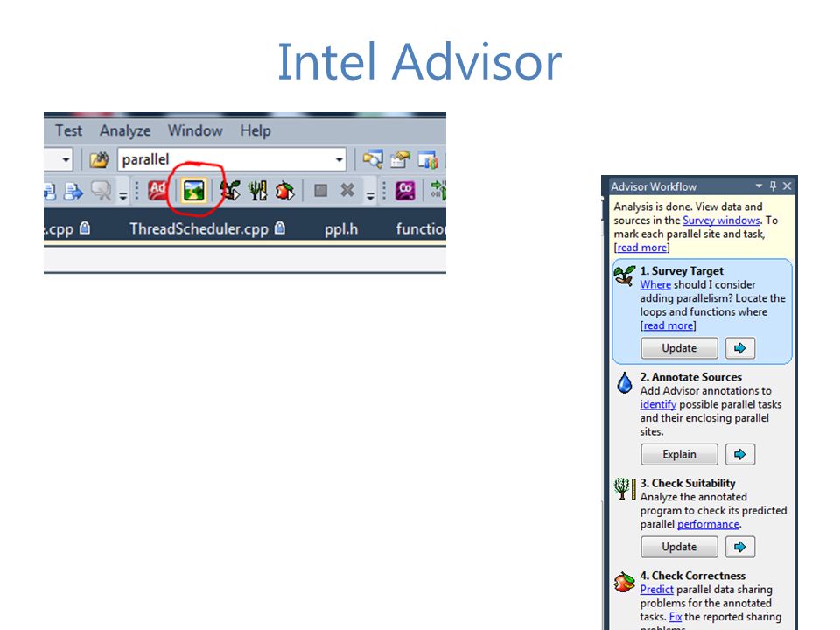
Task: Select the 4. Check Correctness heading
Action: click(693, 576)
